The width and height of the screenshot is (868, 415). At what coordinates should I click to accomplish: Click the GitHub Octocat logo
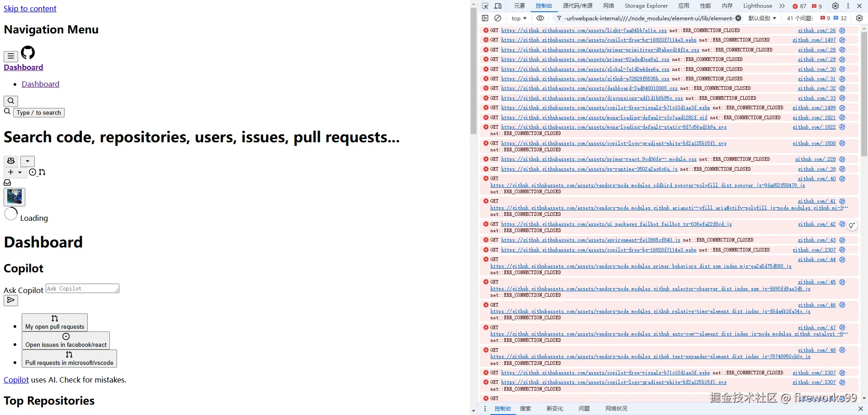[x=28, y=53]
